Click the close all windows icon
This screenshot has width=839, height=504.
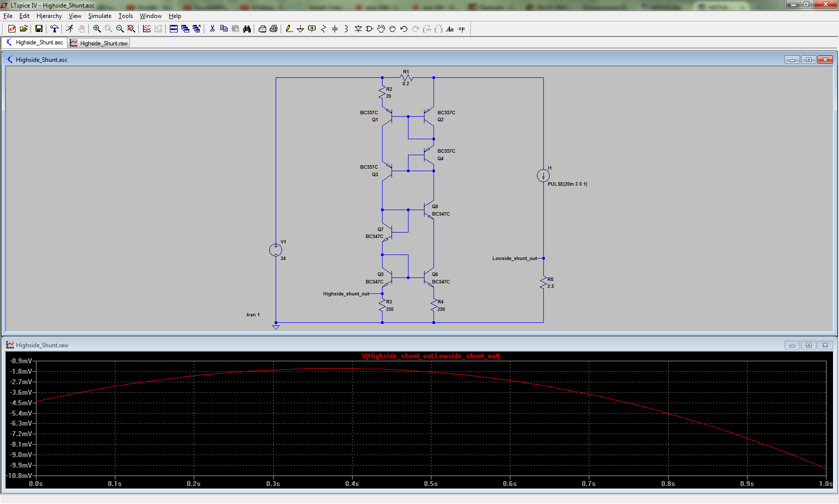click(x=197, y=29)
